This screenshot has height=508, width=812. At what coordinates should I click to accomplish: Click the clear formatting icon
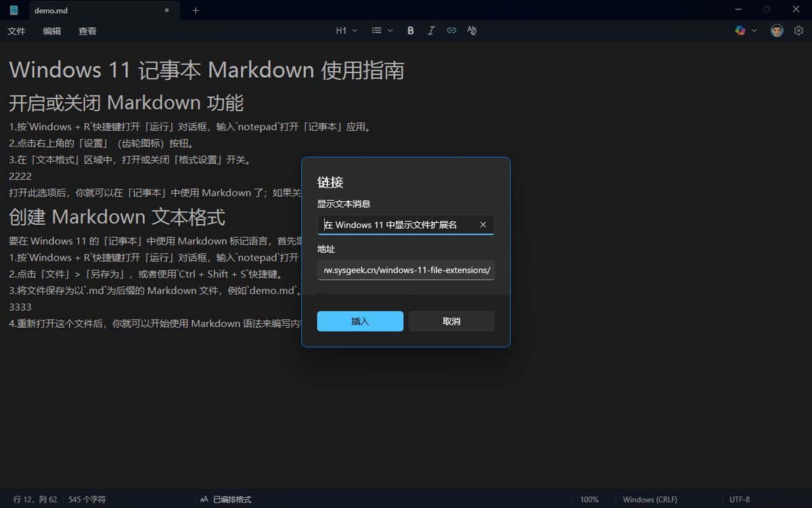coord(472,30)
